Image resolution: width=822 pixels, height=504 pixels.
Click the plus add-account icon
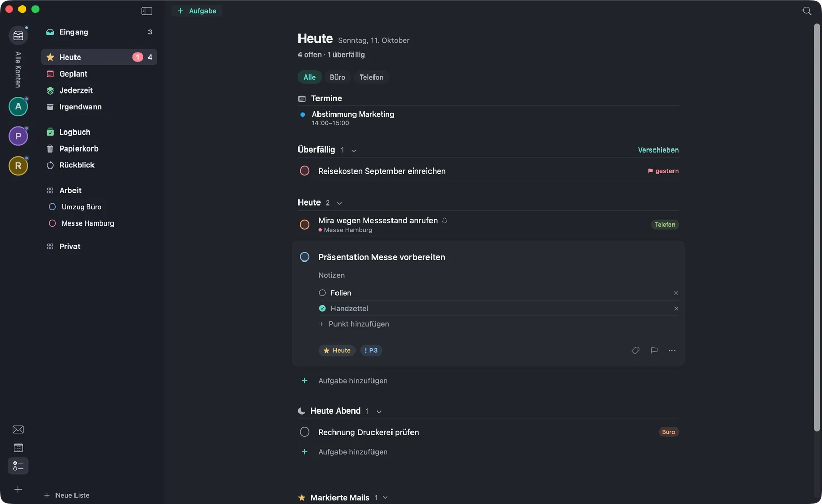pos(18,490)
